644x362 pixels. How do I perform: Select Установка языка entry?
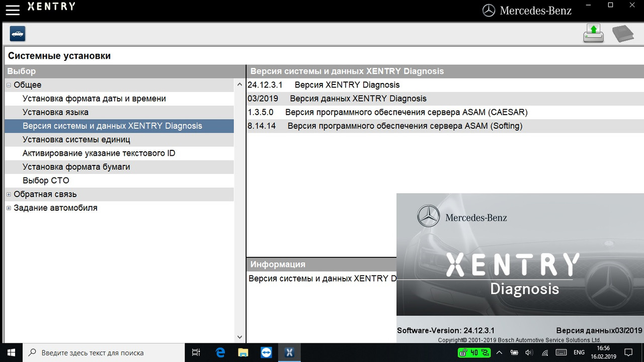point(119,112)
